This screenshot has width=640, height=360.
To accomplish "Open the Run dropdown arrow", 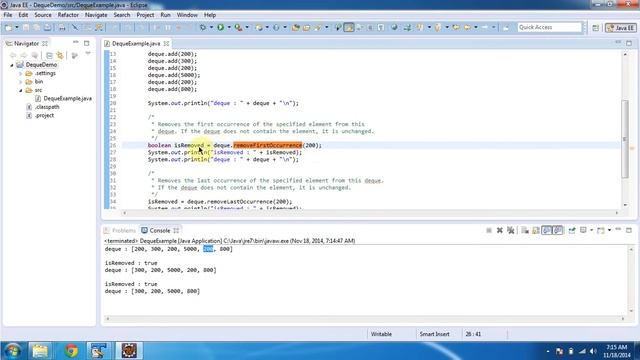I will click(229, 27).
